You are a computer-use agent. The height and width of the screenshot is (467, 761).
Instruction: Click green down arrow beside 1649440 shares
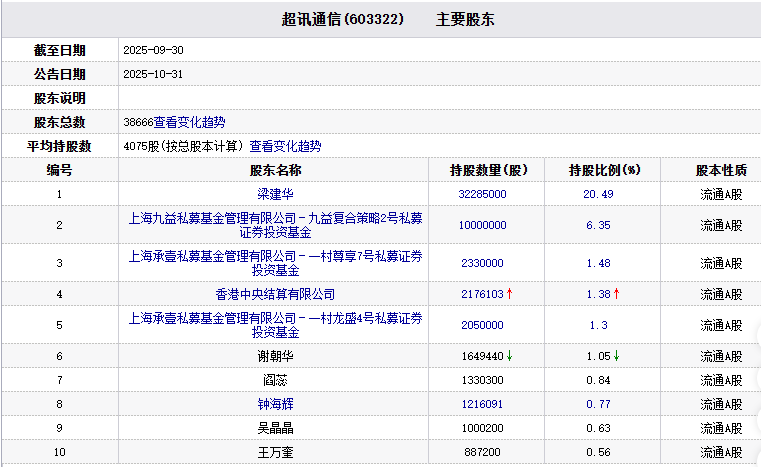coord(509,356)
